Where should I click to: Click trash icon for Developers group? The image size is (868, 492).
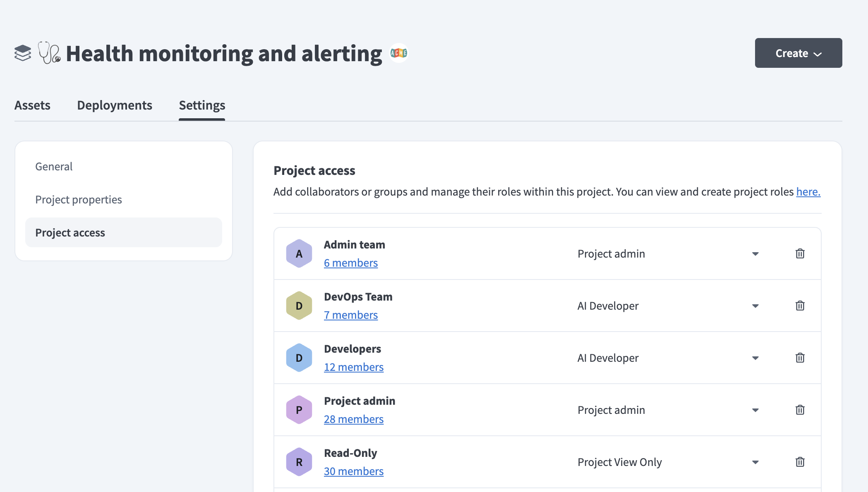click(x=800, y=358)
